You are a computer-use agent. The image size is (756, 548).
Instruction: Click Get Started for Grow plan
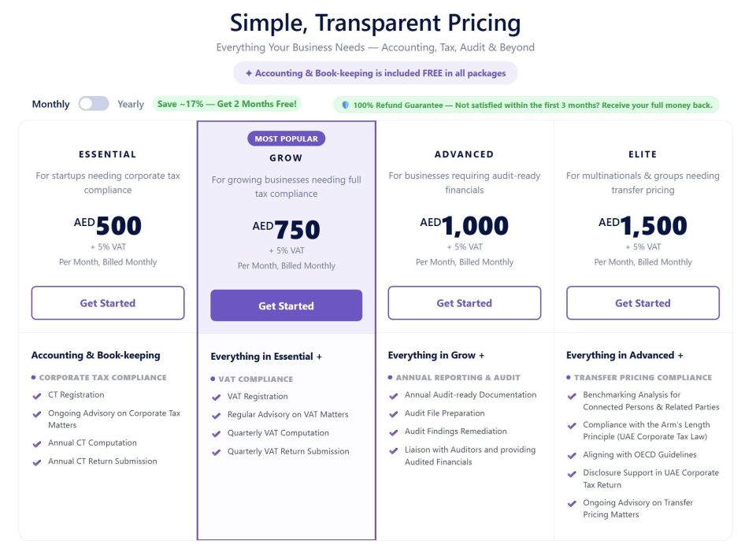pyautogui.click(x=286, y=305)
